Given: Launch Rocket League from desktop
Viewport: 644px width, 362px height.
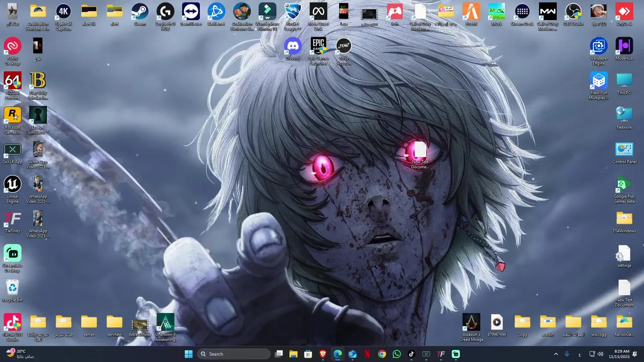Looking at the screenshot, I should tap(293, 17).
